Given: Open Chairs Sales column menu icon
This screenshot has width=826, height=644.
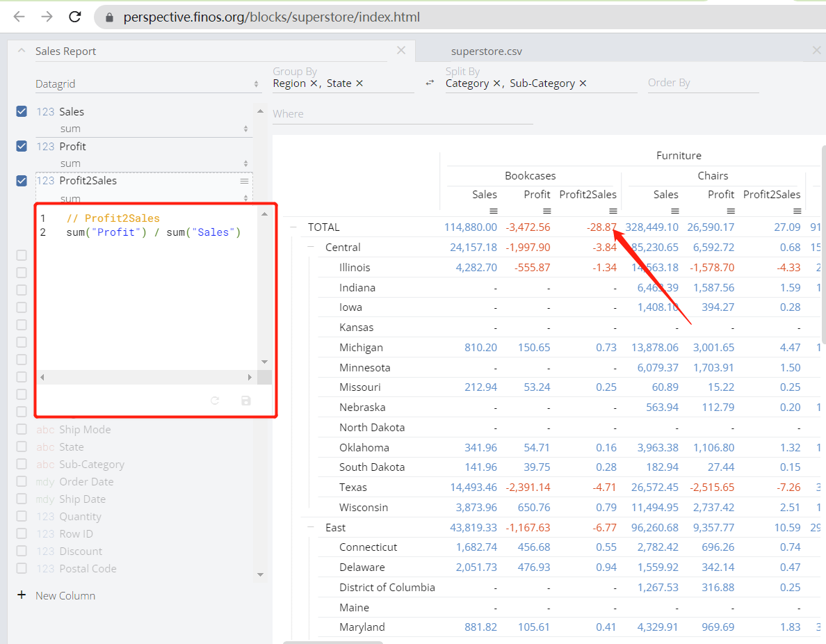Looking at the screenshot, I should [x=675, y=211].
